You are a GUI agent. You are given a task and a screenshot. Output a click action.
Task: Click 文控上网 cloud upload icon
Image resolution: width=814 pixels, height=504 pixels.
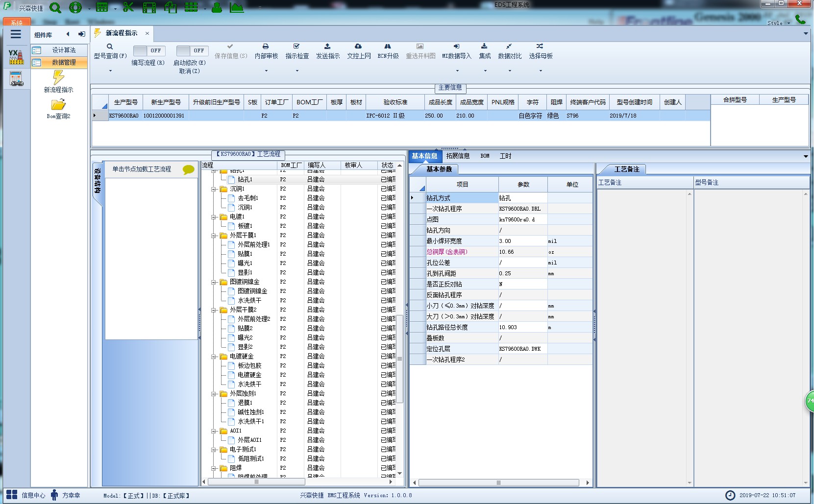pyautogui.click(x=358, y=46)
